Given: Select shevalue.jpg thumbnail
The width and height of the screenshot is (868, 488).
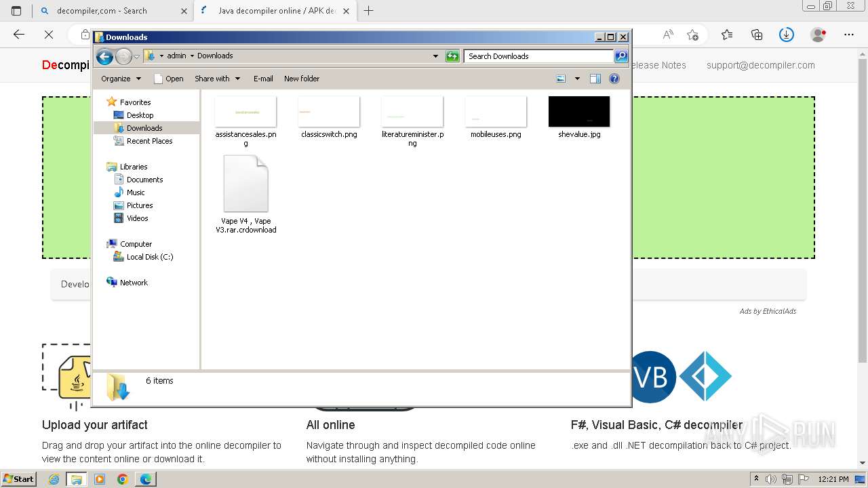Looking at the screenshot, I should [x=579, y=112].
